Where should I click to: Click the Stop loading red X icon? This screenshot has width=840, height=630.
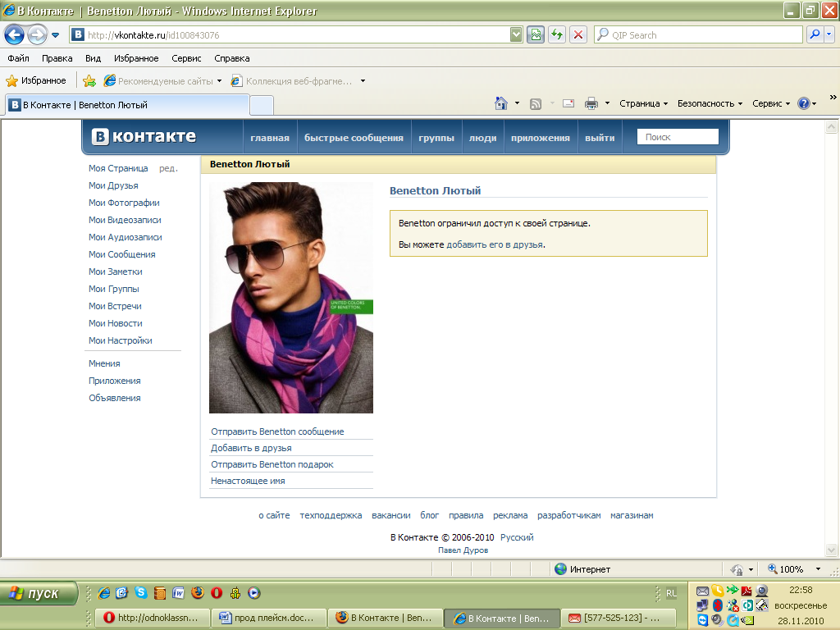(578, 34)
